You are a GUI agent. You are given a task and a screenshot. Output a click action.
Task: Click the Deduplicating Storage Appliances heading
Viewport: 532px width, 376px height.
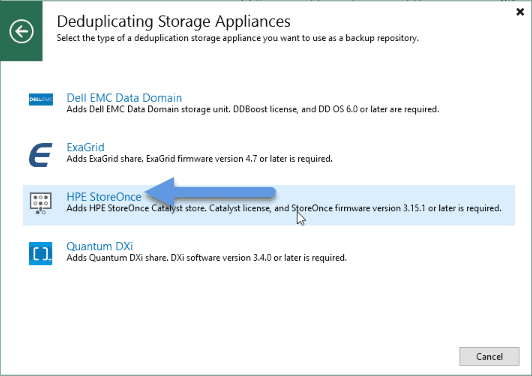click(173, 21)
